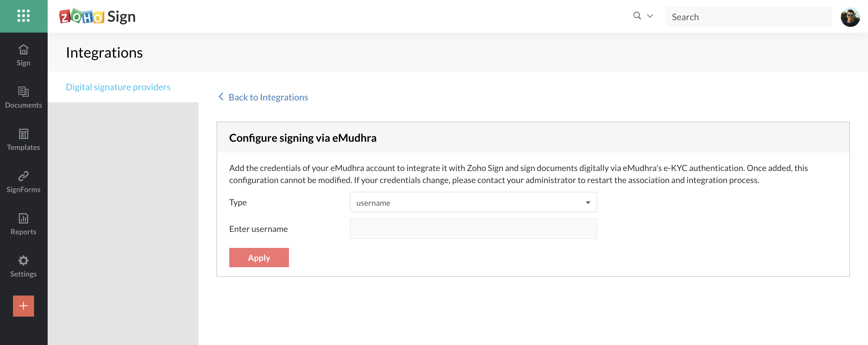Viewport: 868px width, 345px height.
Task: Click the magnifier search icon
Action: 637,16
